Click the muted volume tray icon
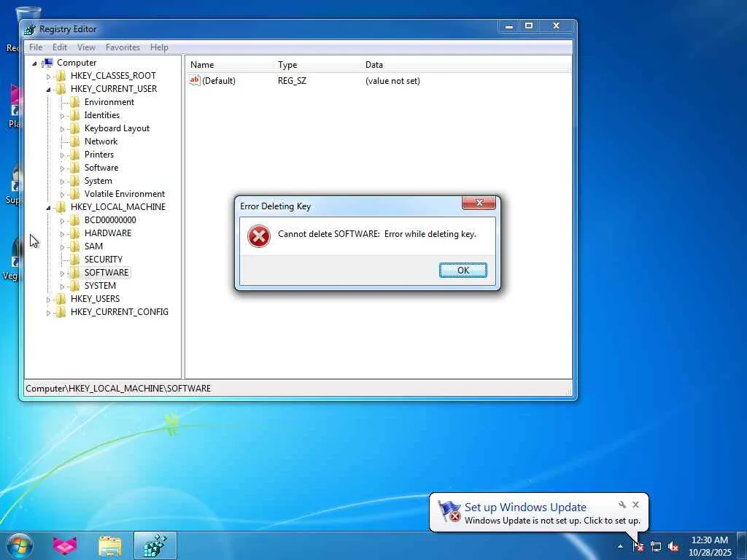This screenshot has height=560, width=747. [673, 547]
